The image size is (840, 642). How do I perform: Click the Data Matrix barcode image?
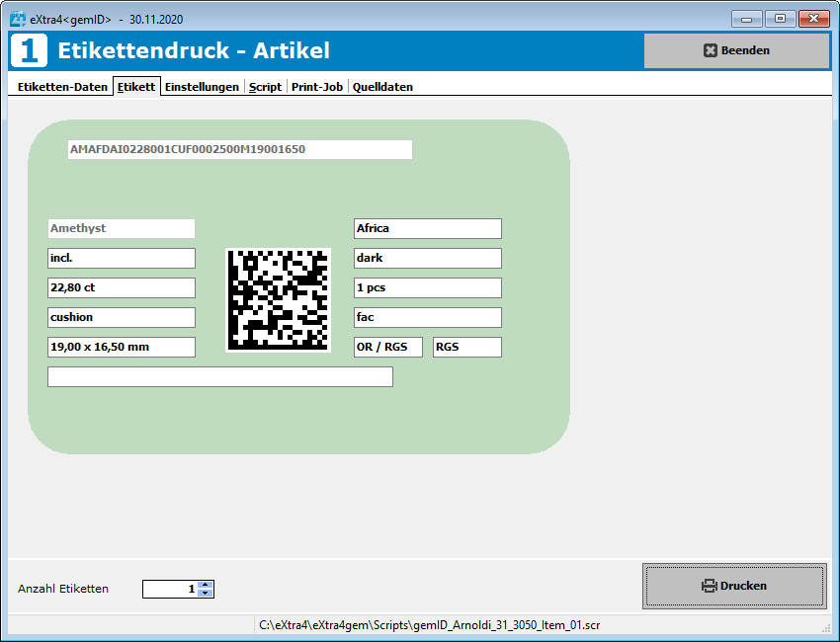coord(277,299)
